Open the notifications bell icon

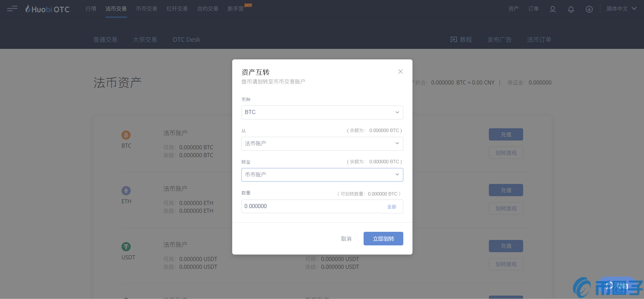coord(571,9)
